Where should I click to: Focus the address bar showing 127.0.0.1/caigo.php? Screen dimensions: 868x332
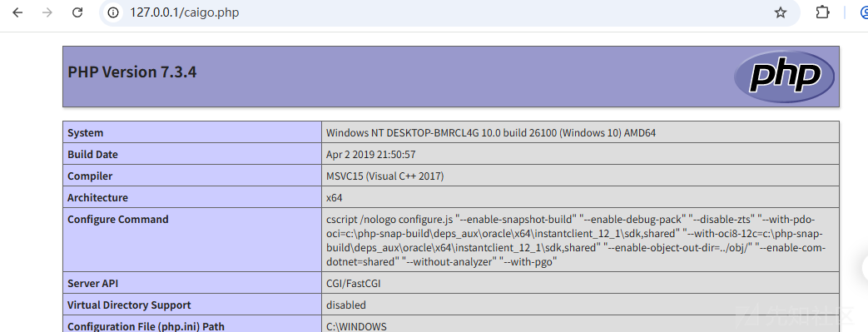(449, 12)
